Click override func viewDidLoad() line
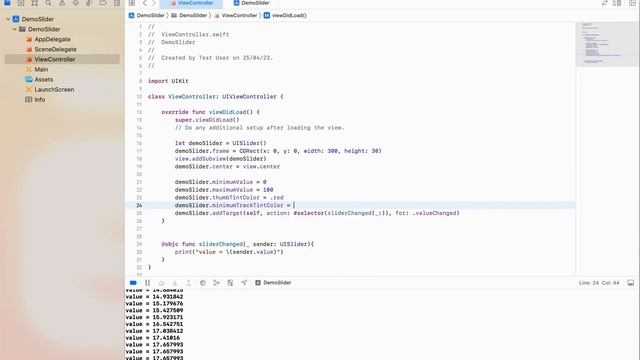 coord(210,112)
